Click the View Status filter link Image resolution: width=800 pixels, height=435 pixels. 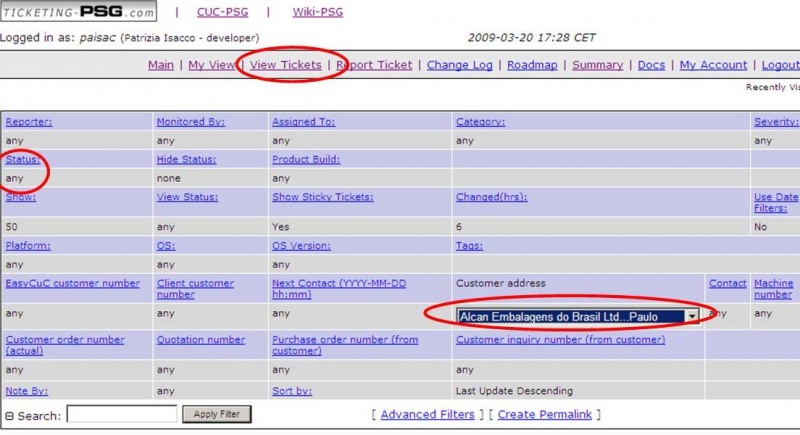coord(187,197)
